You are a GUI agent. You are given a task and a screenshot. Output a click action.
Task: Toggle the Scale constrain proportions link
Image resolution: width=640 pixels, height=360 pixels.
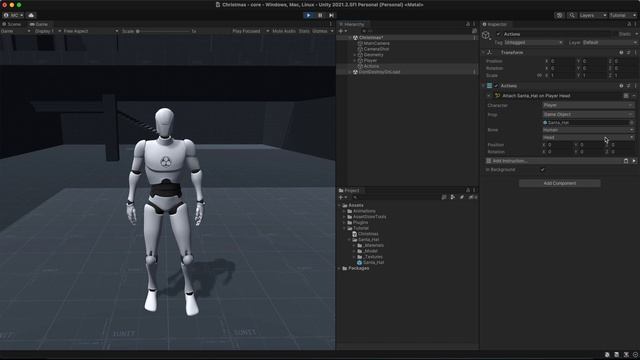(539, 76)
